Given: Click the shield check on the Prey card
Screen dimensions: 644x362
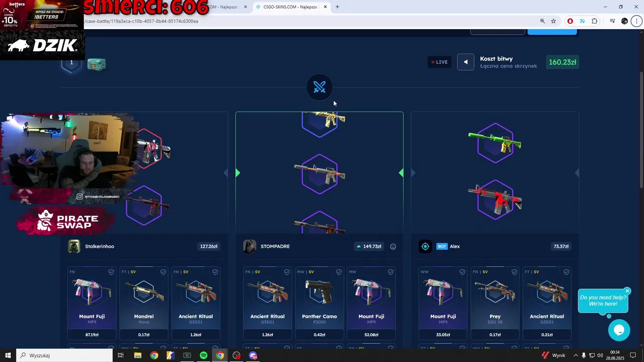Looking at the screenshot, I should coord(514,272).
